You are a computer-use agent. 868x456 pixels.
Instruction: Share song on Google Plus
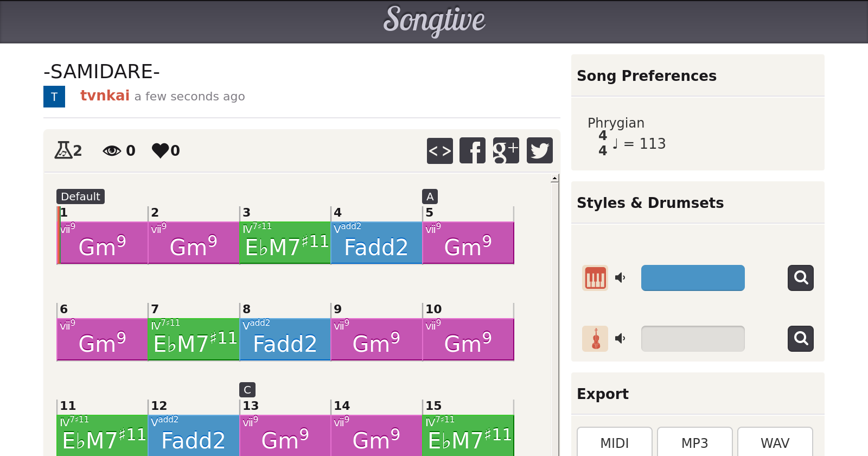coord(506,150)
